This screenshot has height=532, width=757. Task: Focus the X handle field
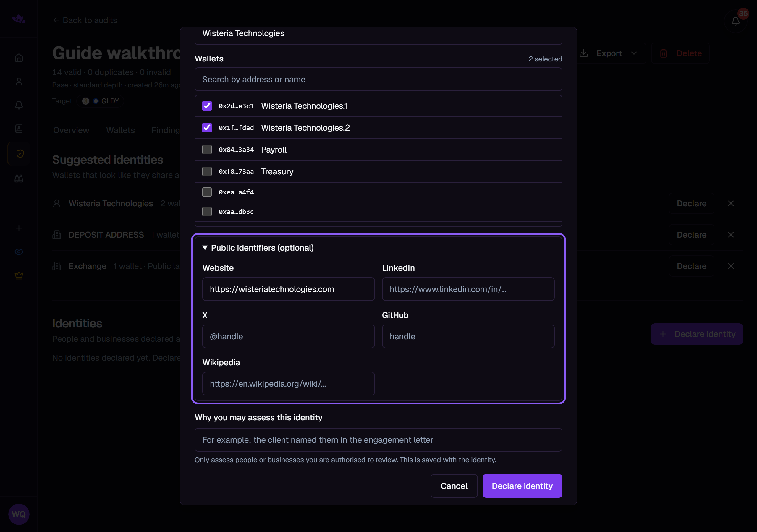[288, 337]
